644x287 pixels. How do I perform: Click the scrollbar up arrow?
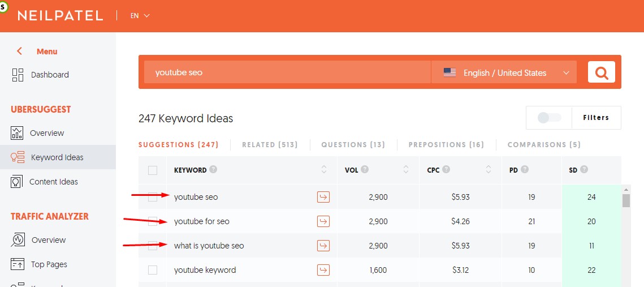626,190
